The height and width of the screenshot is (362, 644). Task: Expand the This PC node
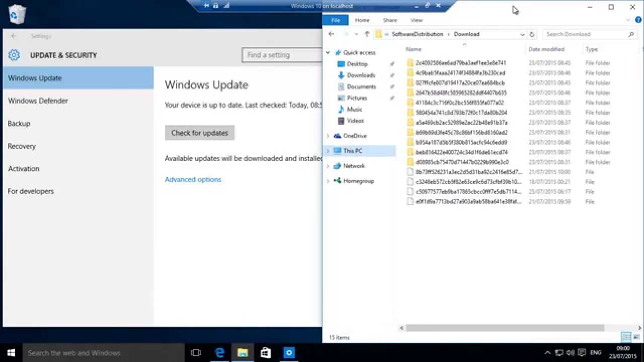(328, 151)
